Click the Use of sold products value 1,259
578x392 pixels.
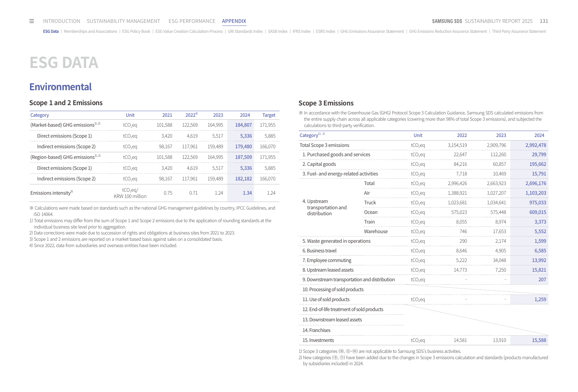click(540, 299)
